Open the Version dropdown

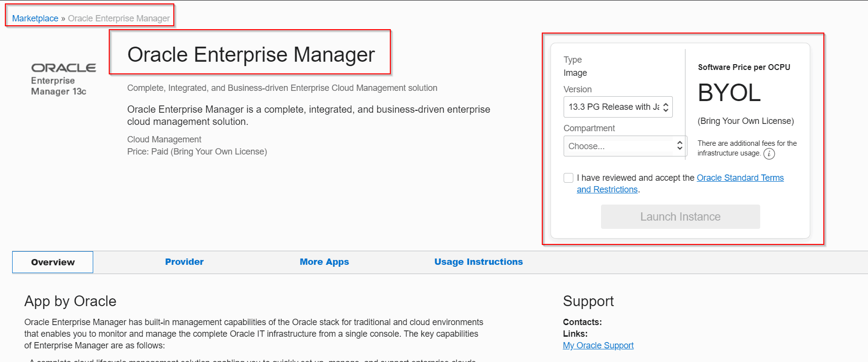pos(618,107)
